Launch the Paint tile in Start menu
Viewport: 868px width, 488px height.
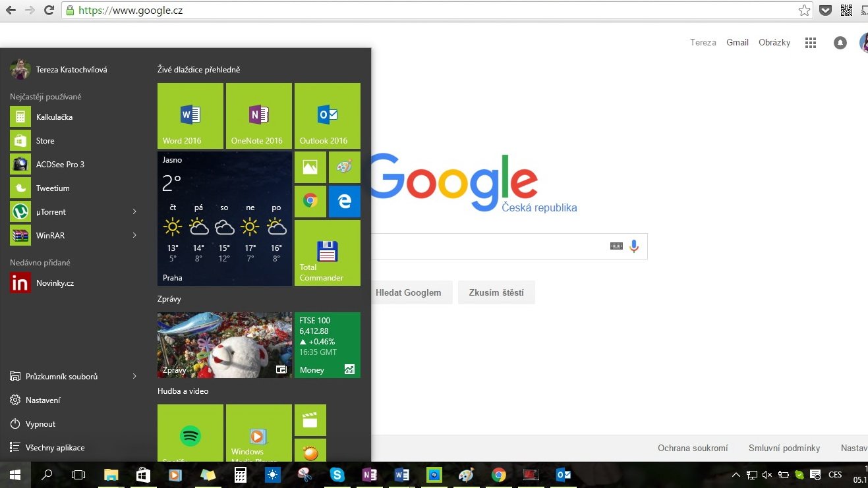tap(345, 167)
